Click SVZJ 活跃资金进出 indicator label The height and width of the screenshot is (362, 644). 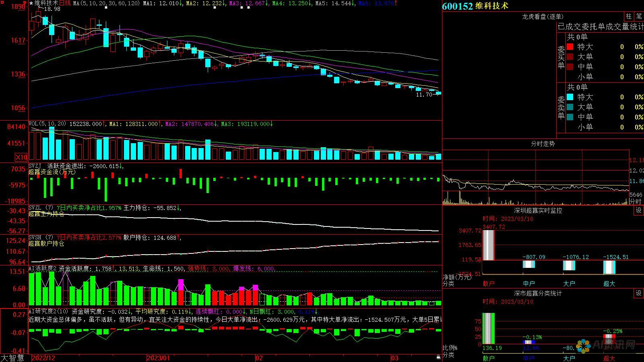pos(57,166)
